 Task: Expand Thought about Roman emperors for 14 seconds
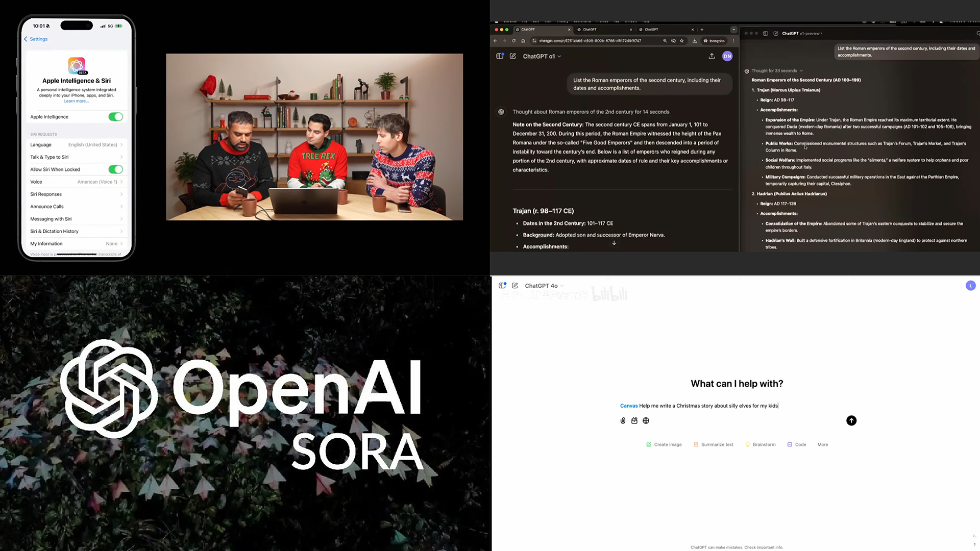point(591,112)
